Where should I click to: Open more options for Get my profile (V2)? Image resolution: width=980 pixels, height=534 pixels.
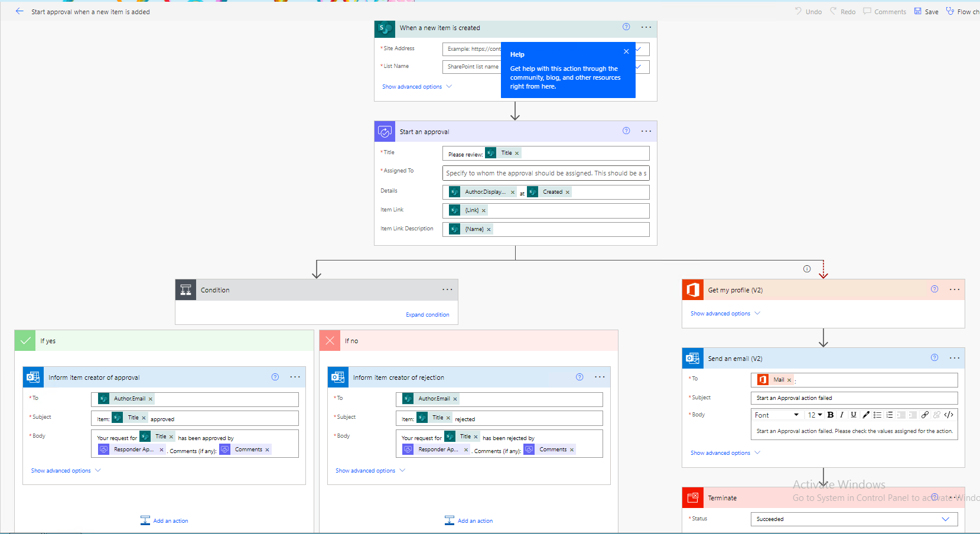955,289
